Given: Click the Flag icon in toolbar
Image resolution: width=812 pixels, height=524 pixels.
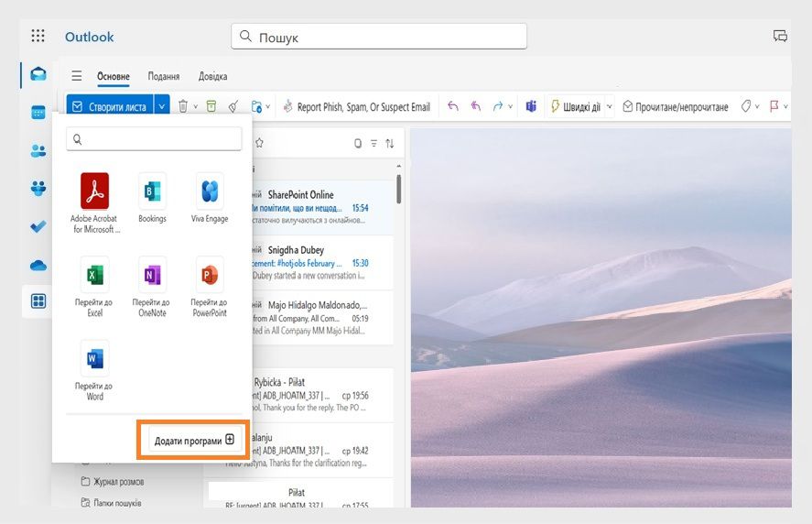Looking at the screenshot, I should (774, 106).
